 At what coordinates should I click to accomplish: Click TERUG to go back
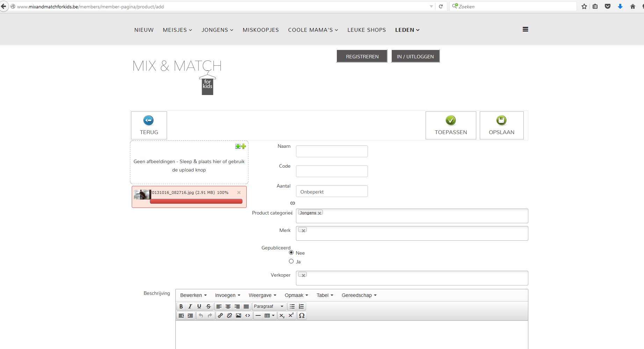tap(149, 125)
